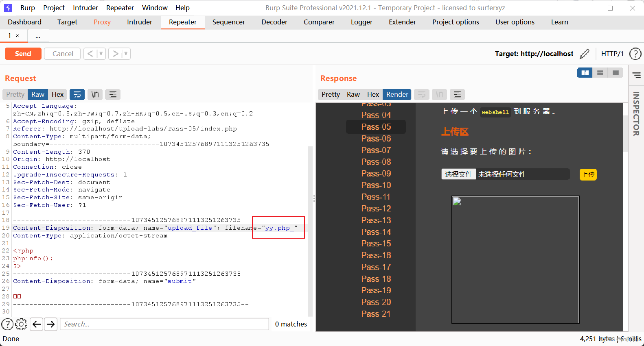Image resolution: width=644 pixels, height=346 pixels.
Task: Select response Hex view
Action: pyautogui.click(x=373, y=94)
